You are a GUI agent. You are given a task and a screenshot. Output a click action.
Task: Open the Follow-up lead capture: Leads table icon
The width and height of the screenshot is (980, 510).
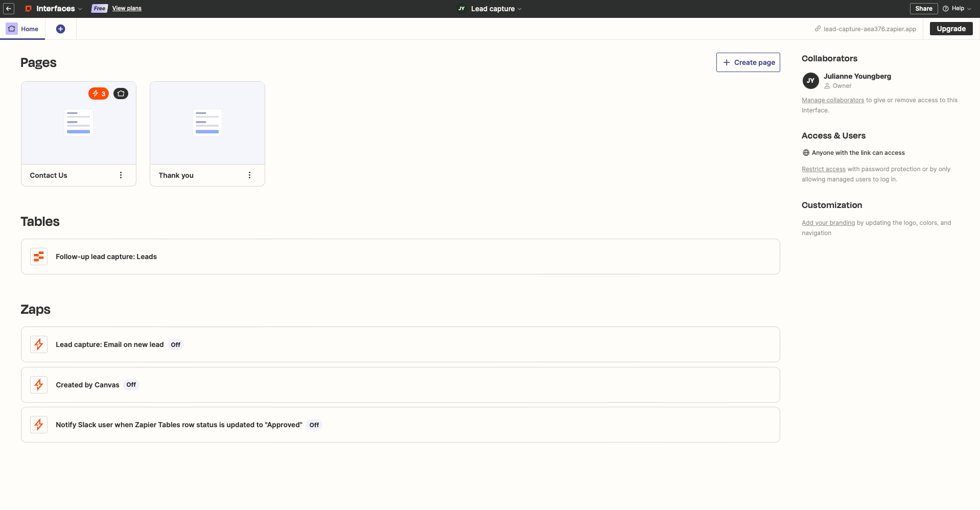pyautogui.click(x=38, y=256)
